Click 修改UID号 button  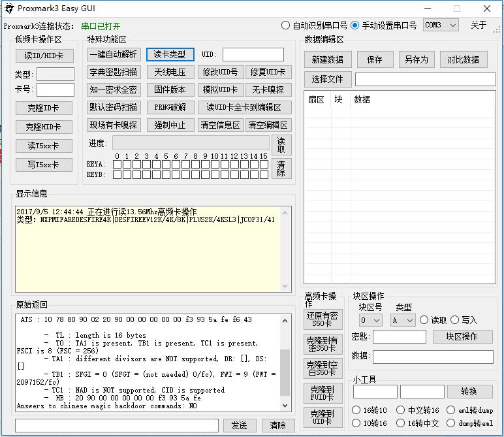[221, 72]
